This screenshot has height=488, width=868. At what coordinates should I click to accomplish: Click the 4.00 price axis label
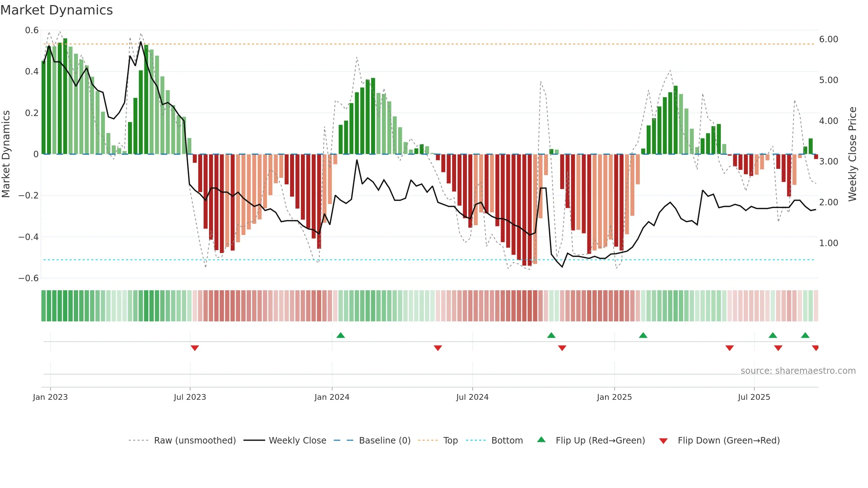click(829, 121)
